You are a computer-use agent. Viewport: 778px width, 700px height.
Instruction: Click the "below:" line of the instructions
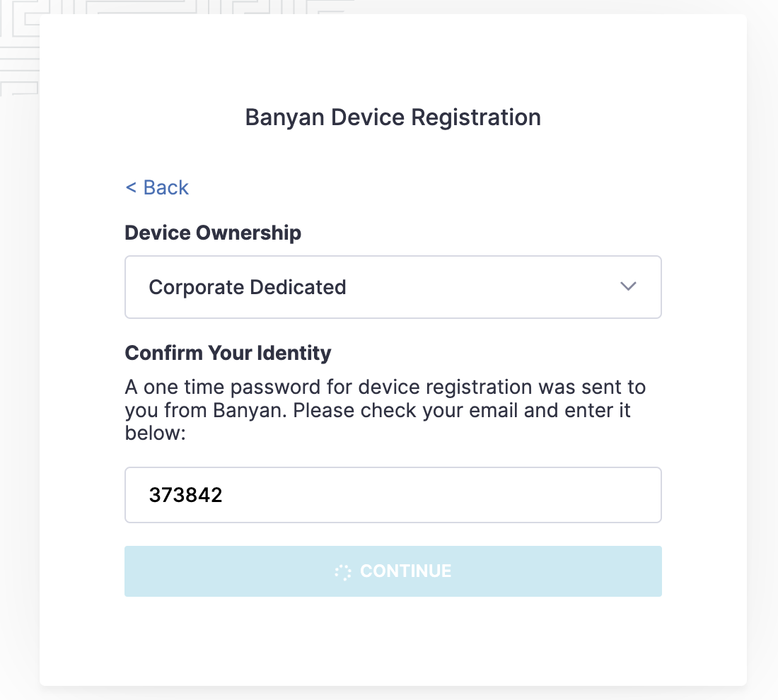[x=155, y=433]
